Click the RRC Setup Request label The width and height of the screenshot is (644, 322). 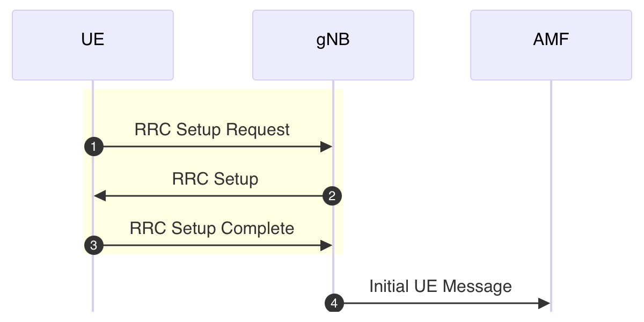(x=212, y=130)
